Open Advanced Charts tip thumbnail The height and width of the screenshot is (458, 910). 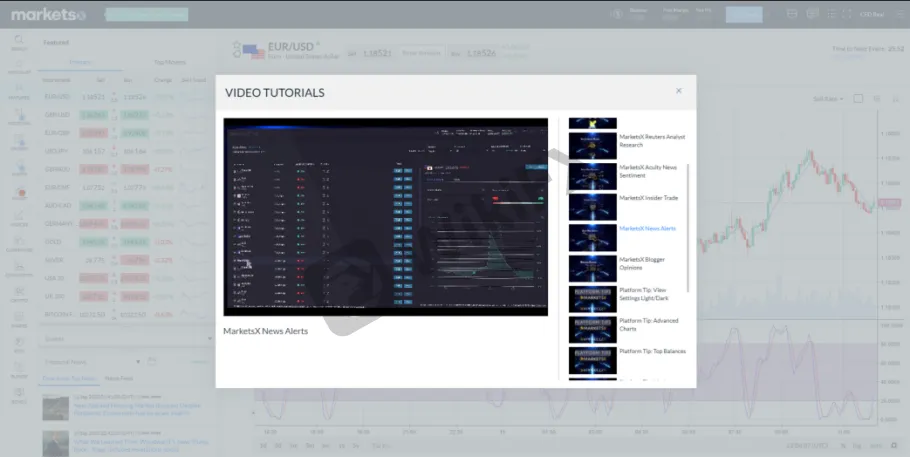coord(593,330)
